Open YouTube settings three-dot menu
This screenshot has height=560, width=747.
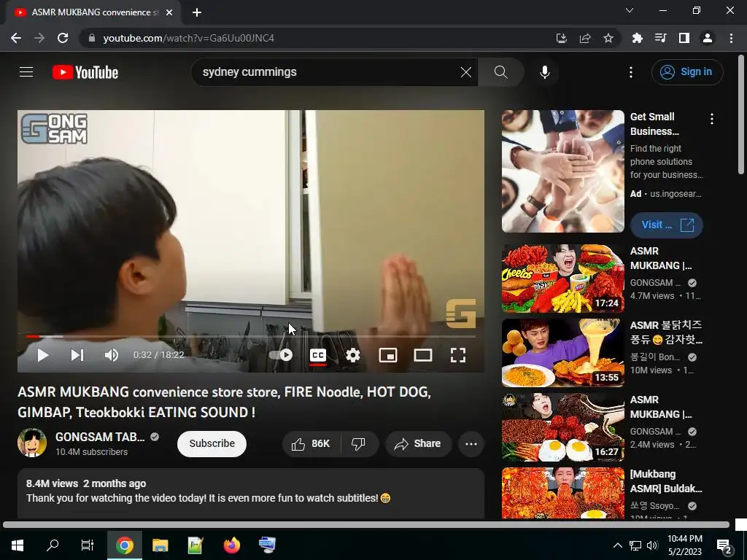click(x=631, y=72)
